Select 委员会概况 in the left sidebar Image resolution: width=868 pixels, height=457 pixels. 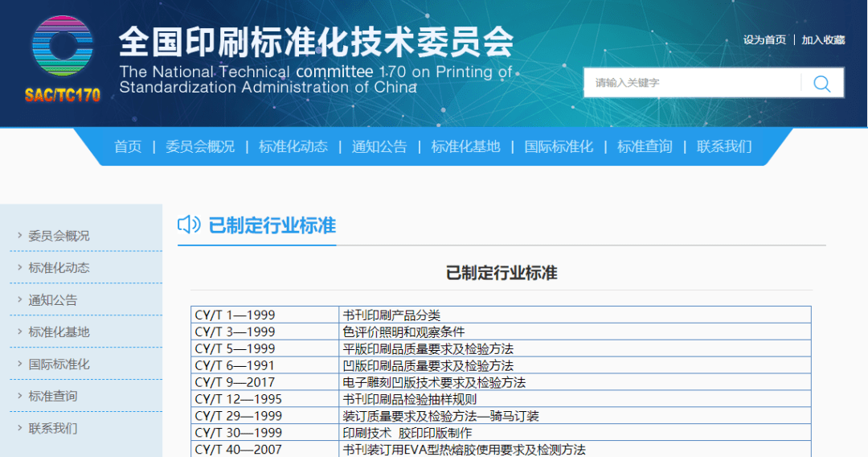point(59,236)
